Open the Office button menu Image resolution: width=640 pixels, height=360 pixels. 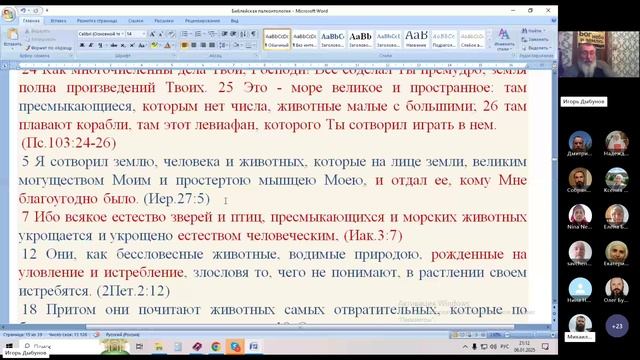pyautogui.click(x=8, y=14)
